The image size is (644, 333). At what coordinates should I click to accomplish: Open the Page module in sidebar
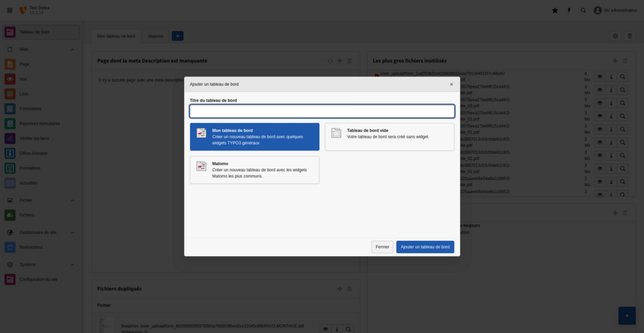[x=41, y=64]
